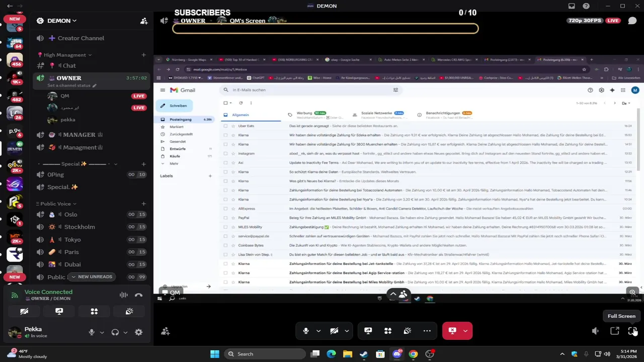The width and height of the screenshot is (644, 362).
Task: Open the Chat text channel
Action: 92,65
